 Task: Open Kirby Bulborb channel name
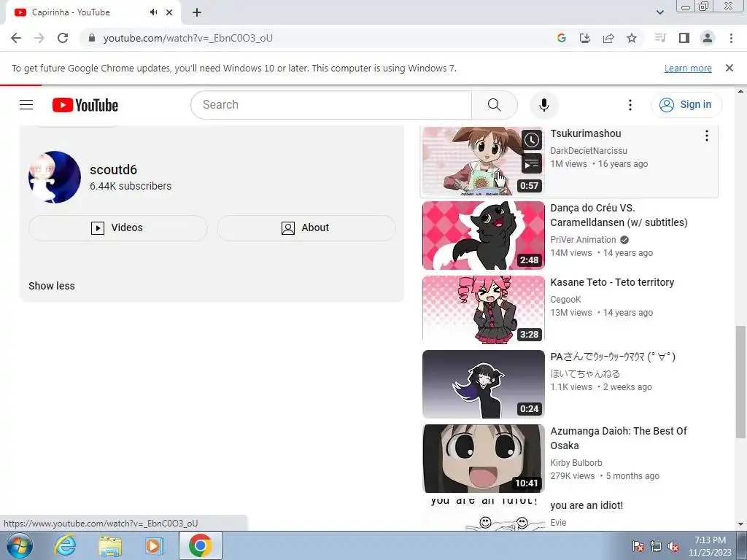(576, 462)
